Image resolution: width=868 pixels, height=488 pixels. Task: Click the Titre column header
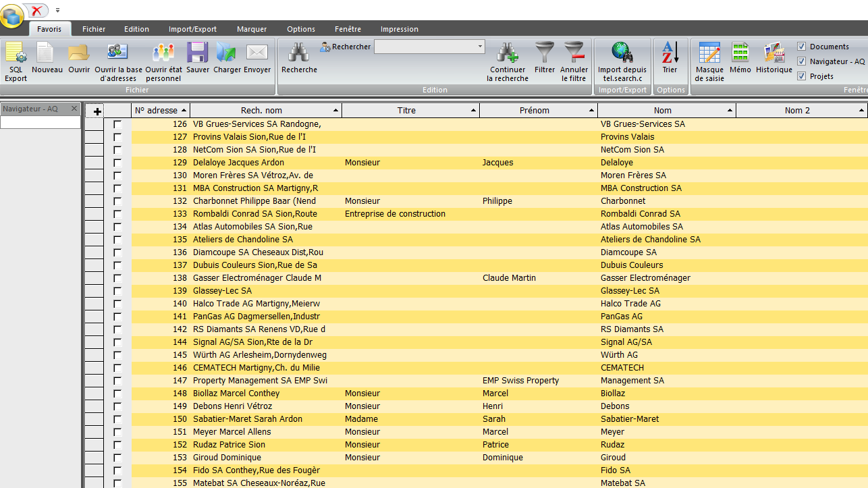point(410,111)
